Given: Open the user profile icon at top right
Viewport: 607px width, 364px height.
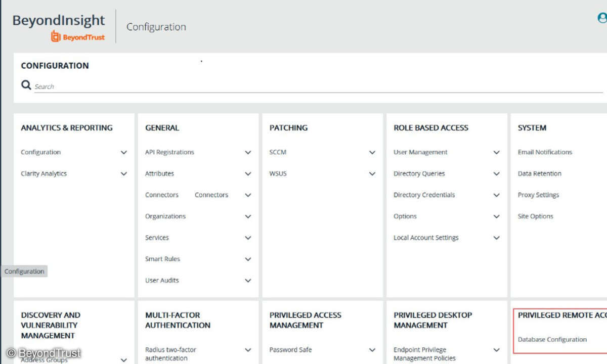Looking at the screenshot, I should 602,18.
